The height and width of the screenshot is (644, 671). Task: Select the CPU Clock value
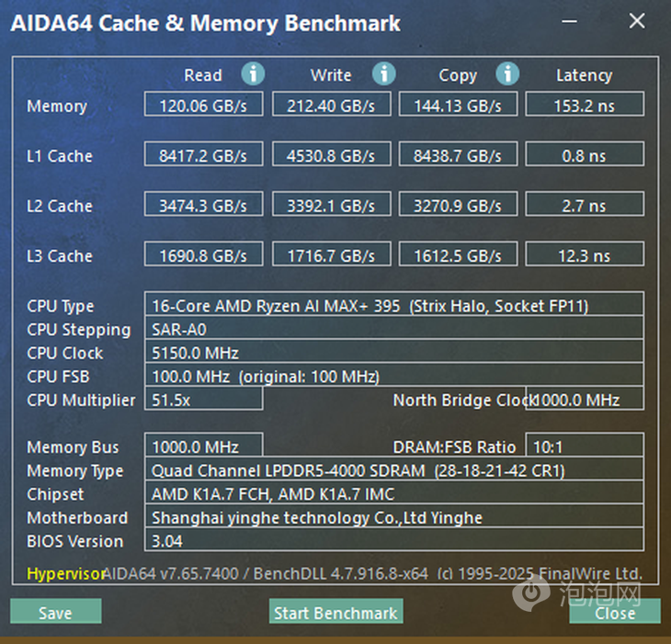click(x=395, y=353)
